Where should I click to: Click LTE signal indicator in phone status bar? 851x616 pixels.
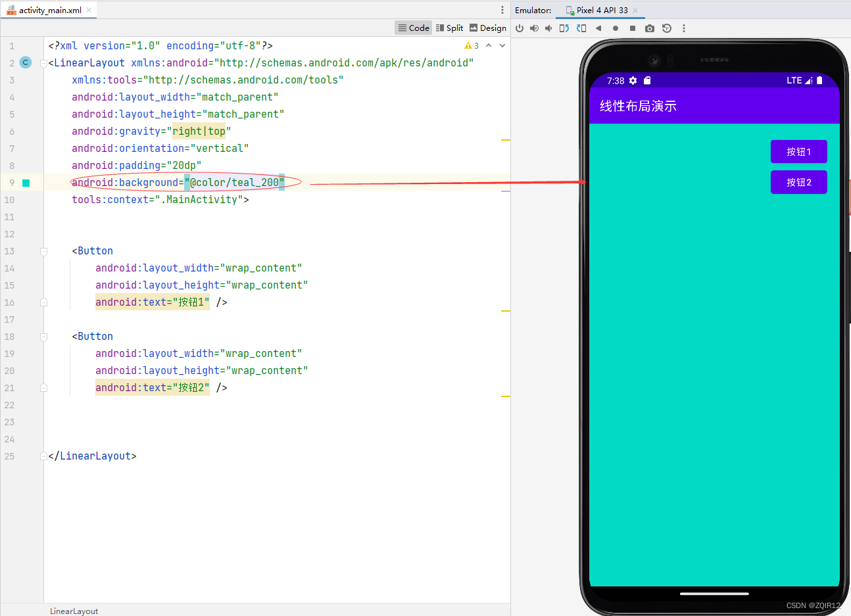(799, 80)
